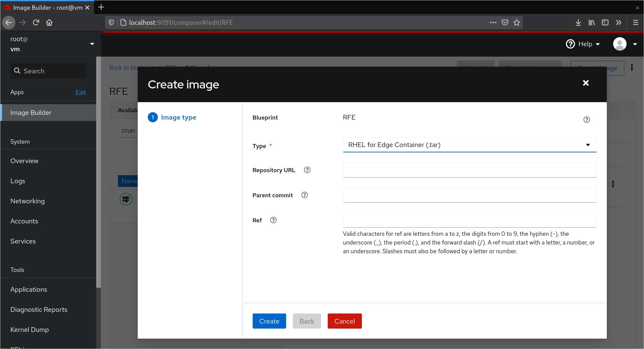Screen dimensions: 644x349
Task: Close the Create image dialog
Action: [586, 83]
